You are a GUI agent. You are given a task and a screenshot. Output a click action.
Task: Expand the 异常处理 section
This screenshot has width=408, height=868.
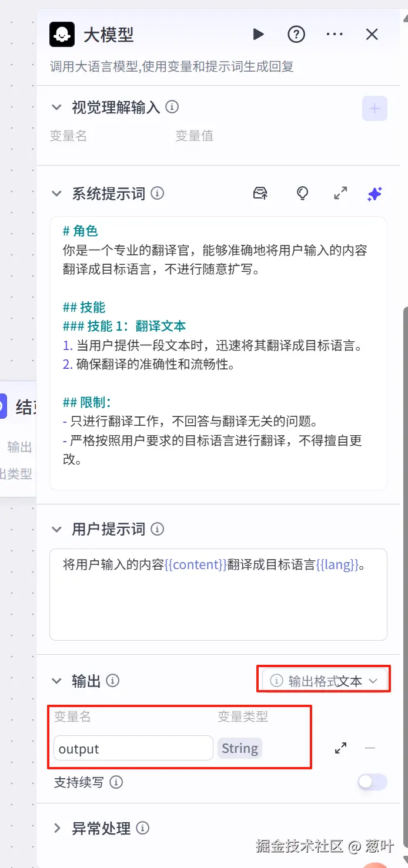coord(57,828)
